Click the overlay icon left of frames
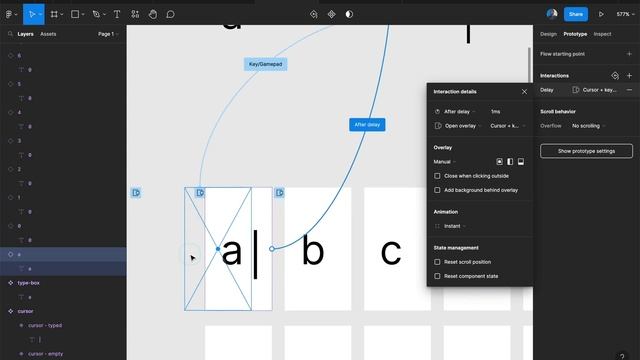 [x=136, y=193]
